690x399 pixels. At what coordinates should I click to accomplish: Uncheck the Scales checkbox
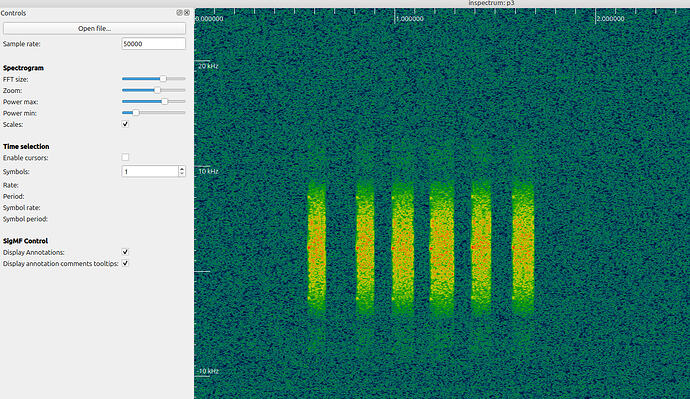(125, 124)
